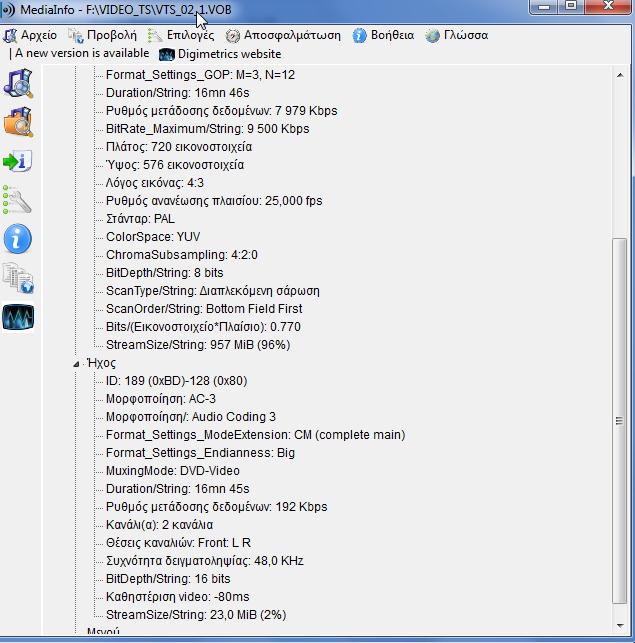The width and height of the screenshot is (635, 643).
Task: Select StreamSize/String: 23,0 MiB (2%) row
Action: tap(196, 615)
